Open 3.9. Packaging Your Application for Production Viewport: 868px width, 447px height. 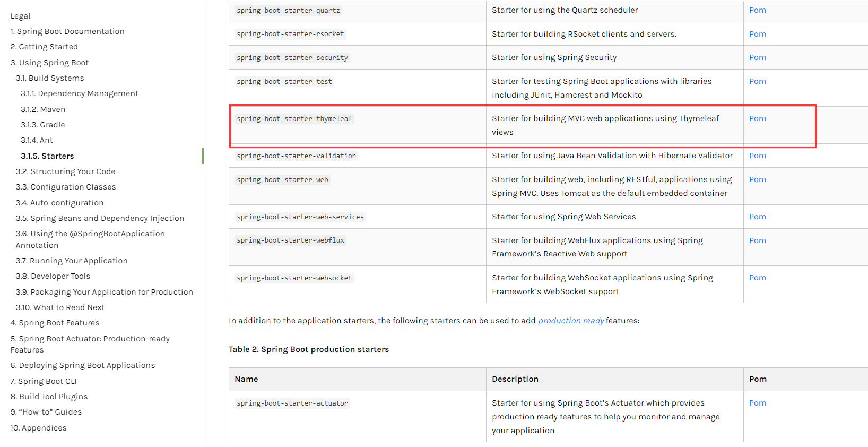[105, 292]
